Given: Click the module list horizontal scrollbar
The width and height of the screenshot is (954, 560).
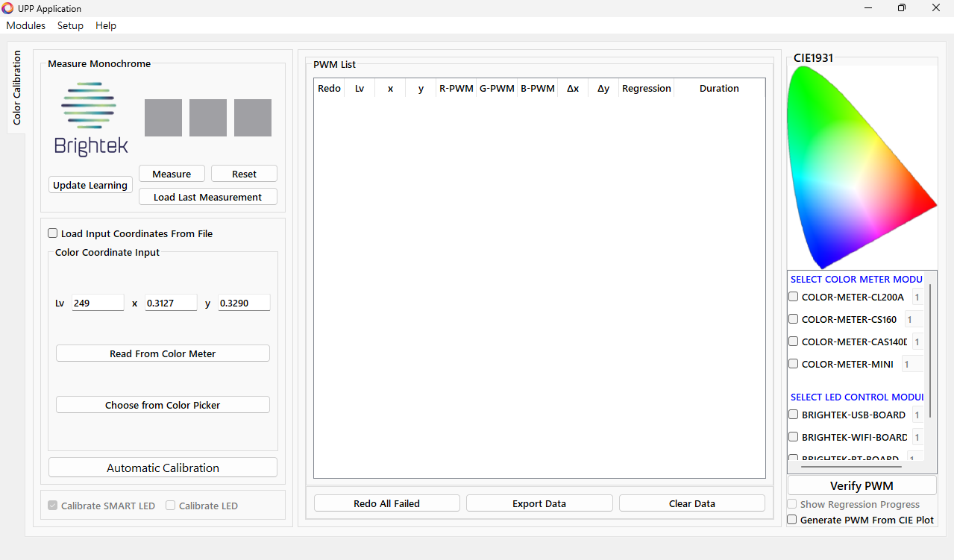Looking at the screenshot, I should [x=851, y=467].
